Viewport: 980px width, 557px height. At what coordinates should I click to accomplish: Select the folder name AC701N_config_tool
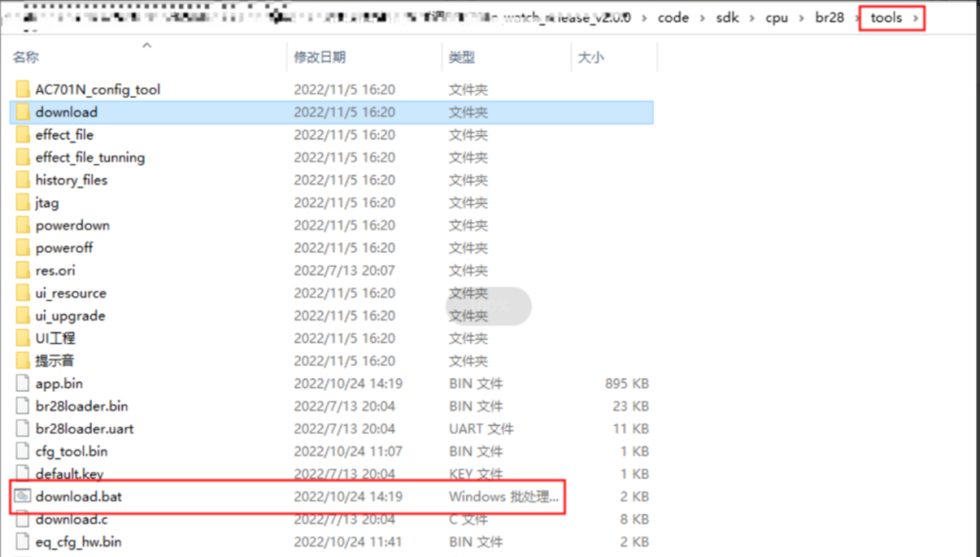tap(98, 89)
